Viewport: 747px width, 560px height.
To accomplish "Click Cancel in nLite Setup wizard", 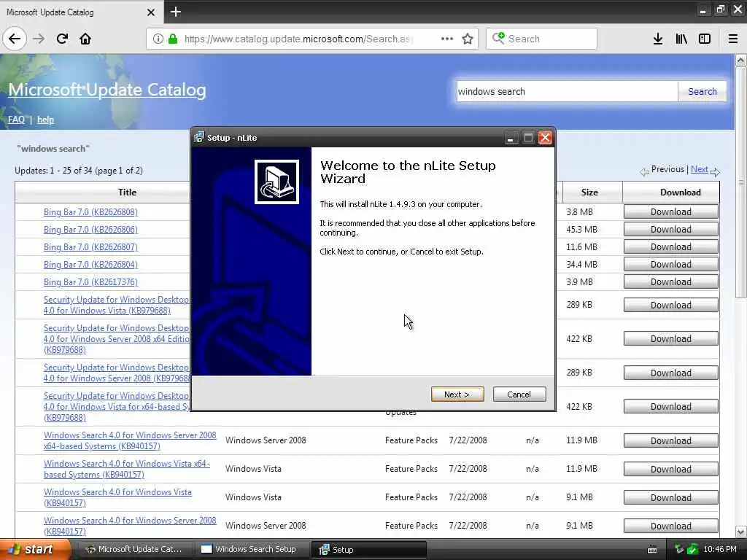I will pos(519,394).
